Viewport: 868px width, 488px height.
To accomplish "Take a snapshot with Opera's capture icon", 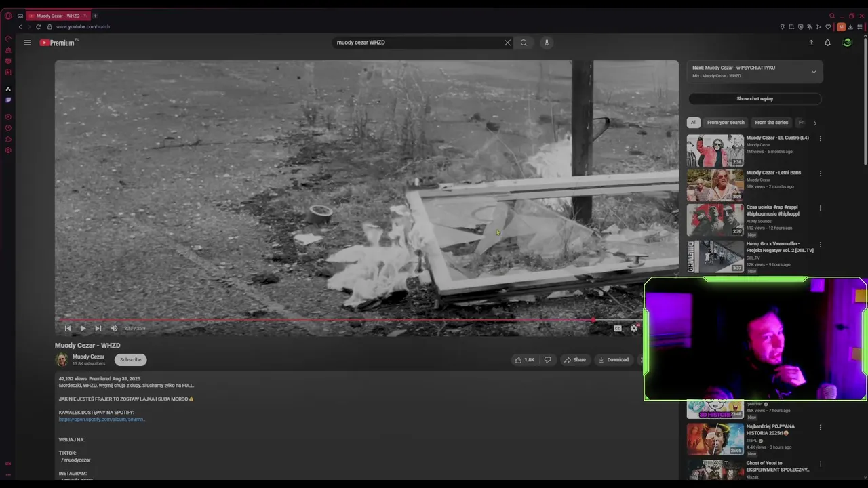I will click(791, 27).
